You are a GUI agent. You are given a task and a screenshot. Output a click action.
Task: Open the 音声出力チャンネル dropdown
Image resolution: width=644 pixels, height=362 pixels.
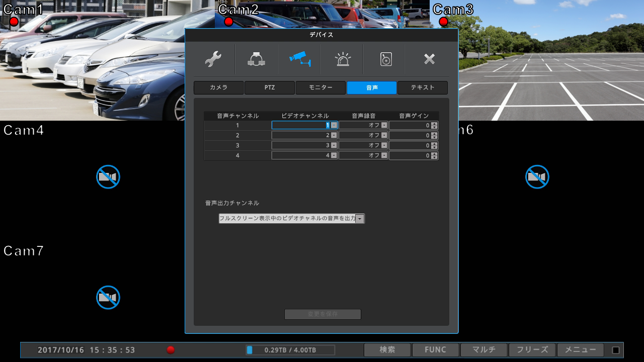(x=359, y=219)
